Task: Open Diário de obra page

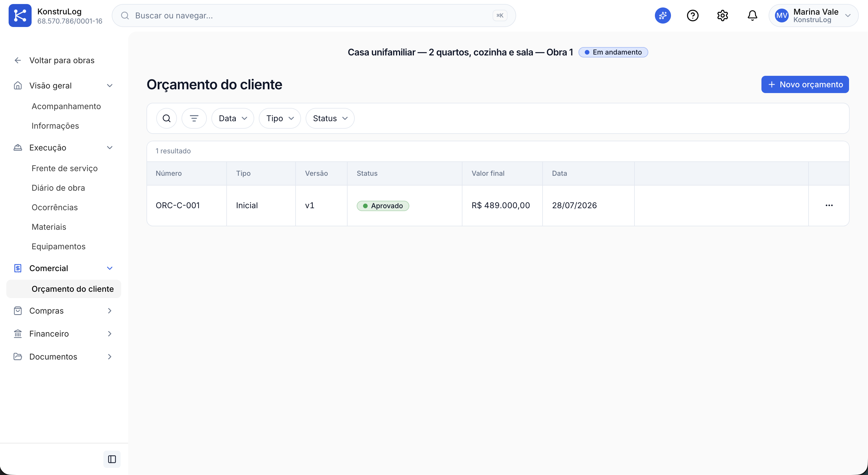Action: tap(58, 188)
